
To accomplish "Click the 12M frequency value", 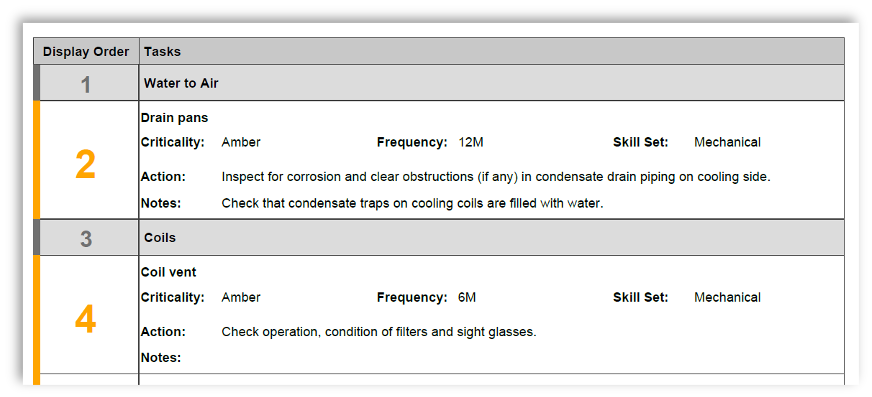I will coord(471,142).
